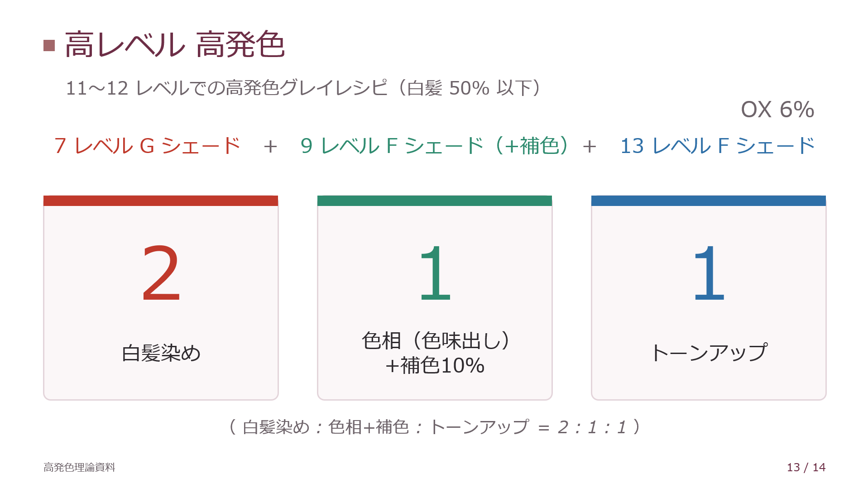Click the page number 13 / 14
Screen dimensions: 868x488
(806, 467)
